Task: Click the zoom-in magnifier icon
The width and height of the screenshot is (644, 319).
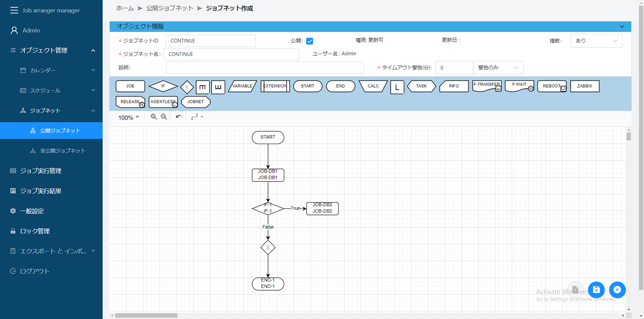Action: point(154,117)
